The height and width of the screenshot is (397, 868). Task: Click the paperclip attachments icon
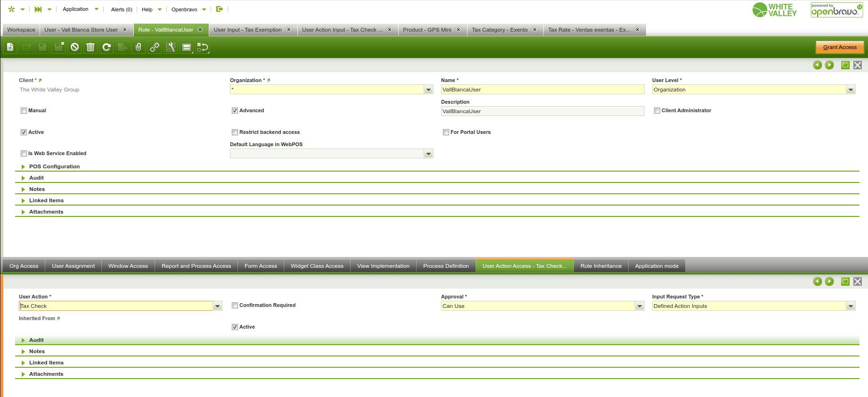click(x=139, y=47)
